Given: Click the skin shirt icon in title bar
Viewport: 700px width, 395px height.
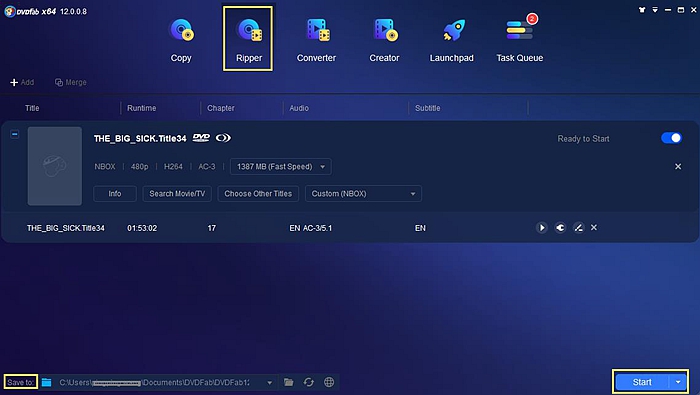Looking at the screenshot, I should pyautogui.click(x=642, y=10).
